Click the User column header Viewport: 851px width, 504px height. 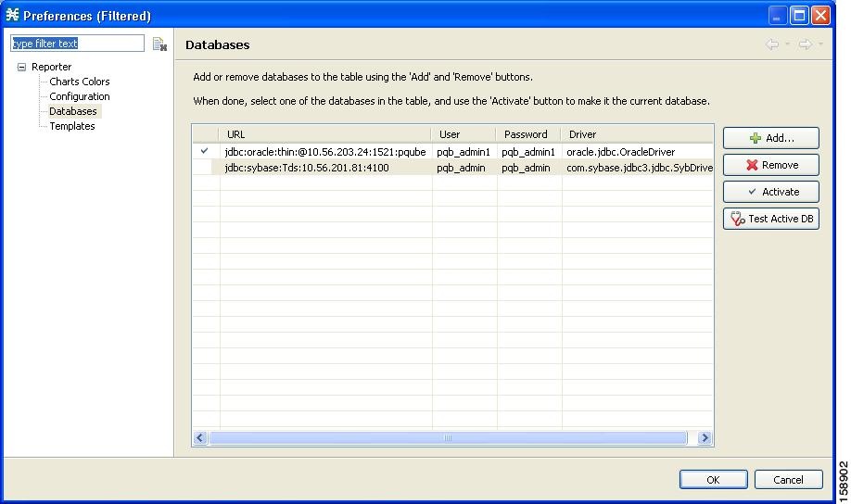464,134
